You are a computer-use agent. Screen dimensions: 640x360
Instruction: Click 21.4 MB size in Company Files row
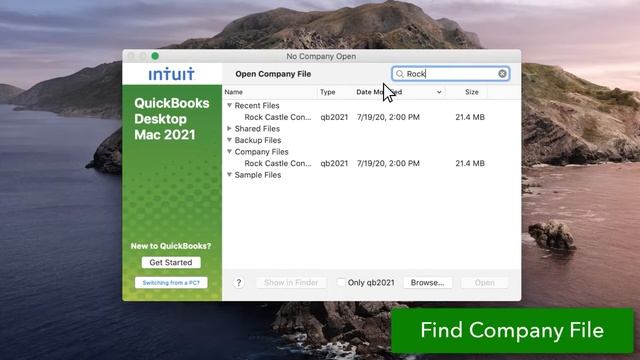tap(470, 163)
